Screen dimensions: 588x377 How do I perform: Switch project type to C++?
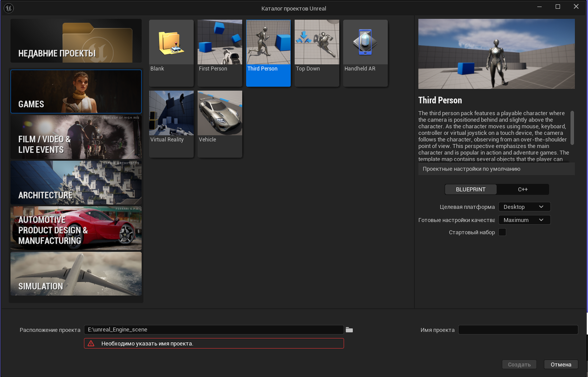(523, 189)
